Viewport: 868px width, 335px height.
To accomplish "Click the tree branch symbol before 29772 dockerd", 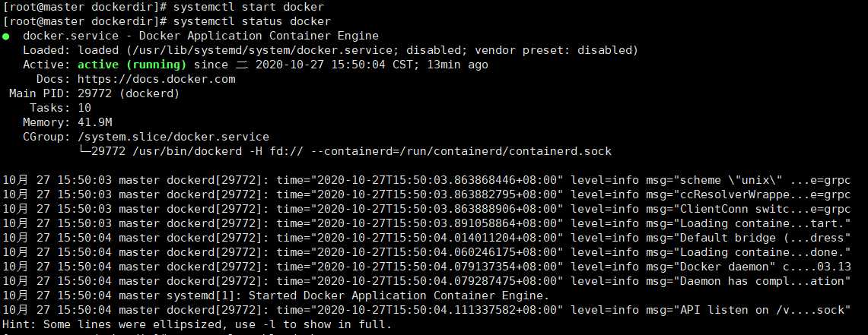I will 84,151.
